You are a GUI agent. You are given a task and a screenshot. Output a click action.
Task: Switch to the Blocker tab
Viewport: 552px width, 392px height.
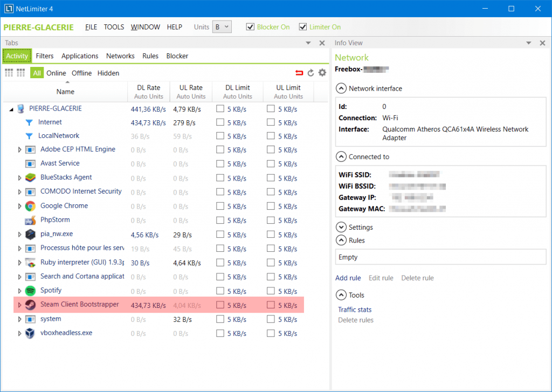click(x=177, y=56)
